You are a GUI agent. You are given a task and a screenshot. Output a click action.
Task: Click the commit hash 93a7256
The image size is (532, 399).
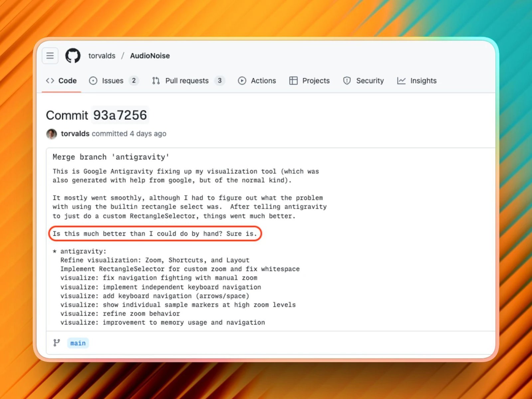120,115
